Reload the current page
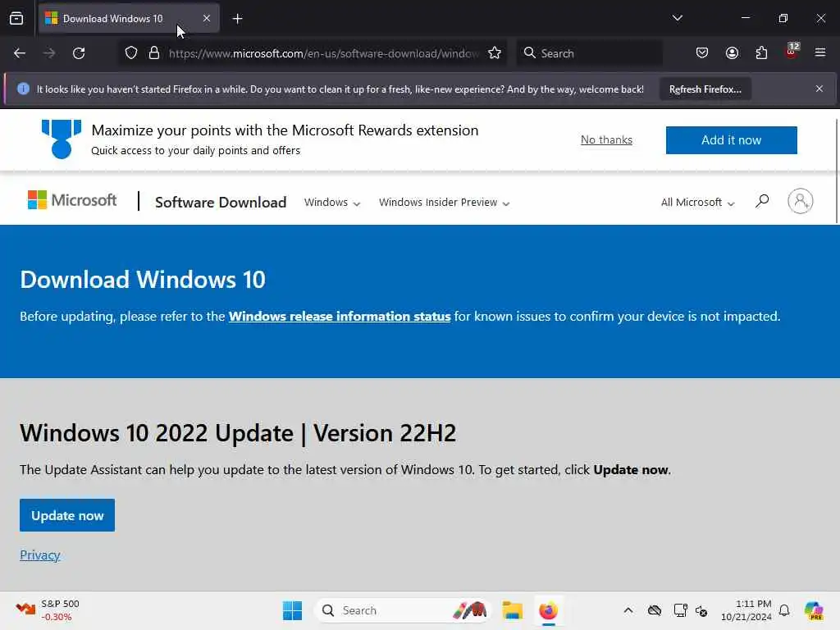Viewport: 840px width, 630px height. point(79,53)
